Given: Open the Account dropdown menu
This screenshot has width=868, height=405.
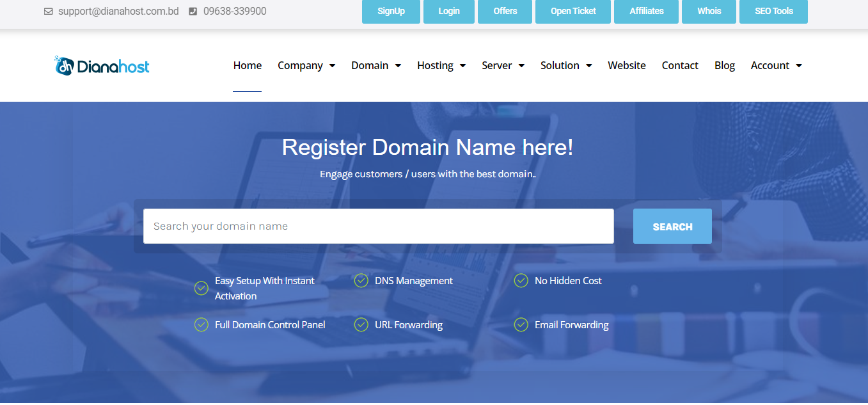Looking at the screenshot, I should tap(776, 65).
